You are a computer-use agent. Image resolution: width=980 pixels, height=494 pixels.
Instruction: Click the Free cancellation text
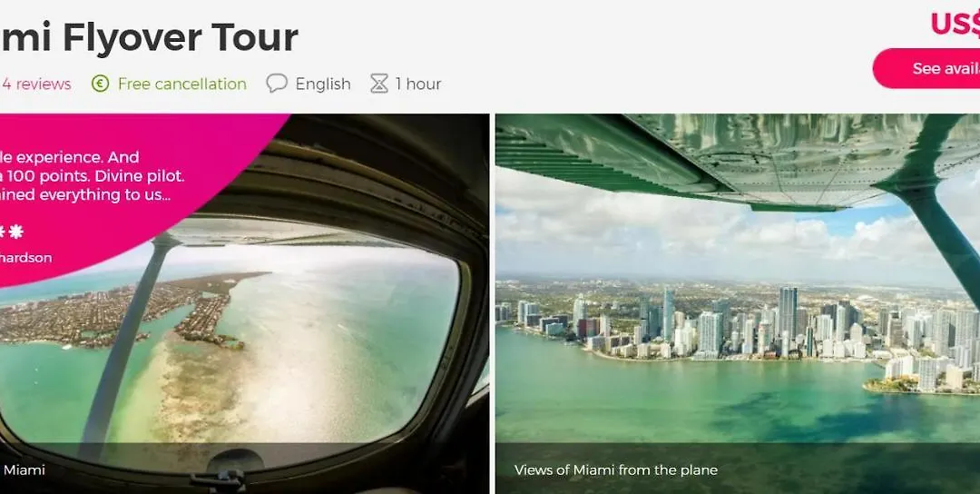pyautogui.click(x=181, y=84)
